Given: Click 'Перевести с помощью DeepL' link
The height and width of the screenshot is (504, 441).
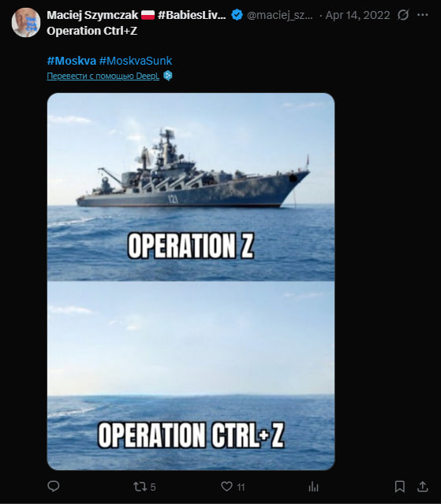Looking at the screenshot, I should (x=103, y=76).
